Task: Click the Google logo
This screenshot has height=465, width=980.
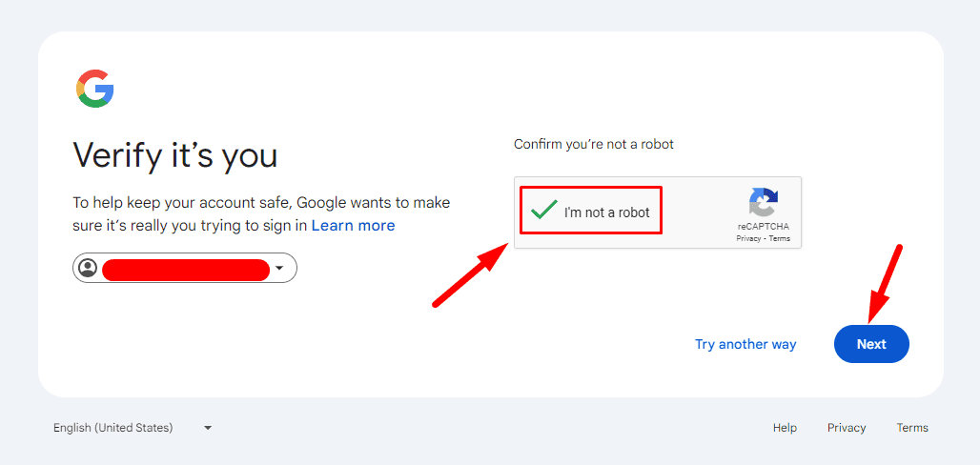Action: pos(95,89)
